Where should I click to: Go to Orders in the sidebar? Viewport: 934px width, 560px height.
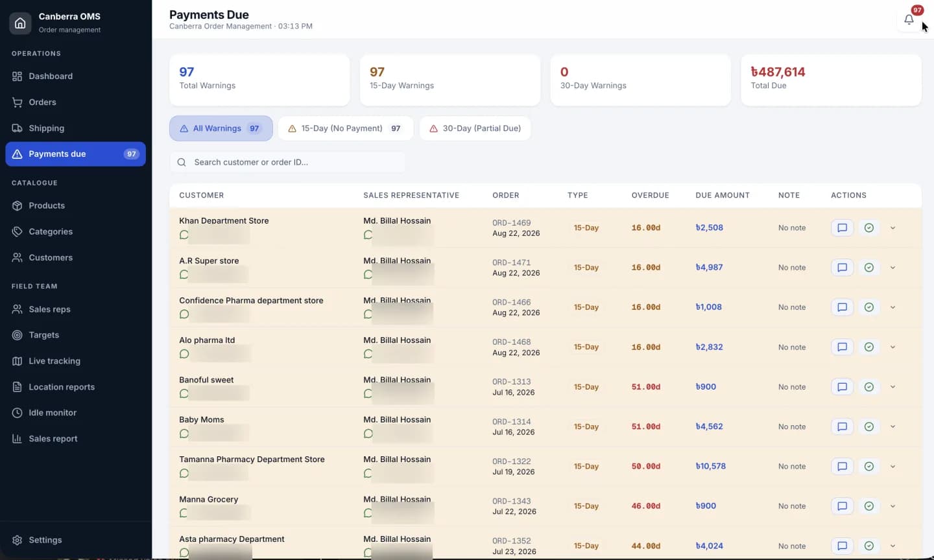point(75,102)
